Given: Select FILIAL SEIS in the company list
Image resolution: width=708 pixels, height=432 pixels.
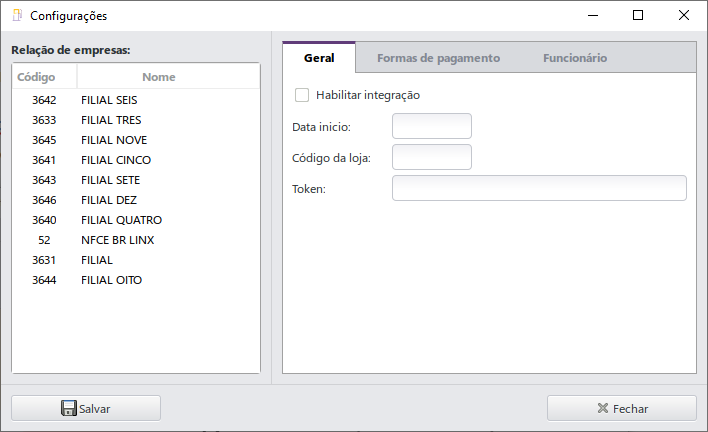Looking at the screenshot, I should pos(109,100).
